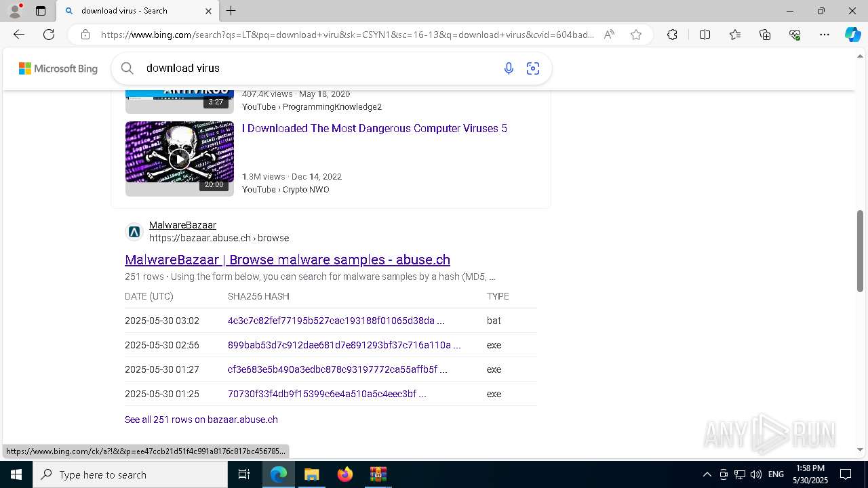Click the '2025-05-30 03:02' date cell

click(162, 321)
